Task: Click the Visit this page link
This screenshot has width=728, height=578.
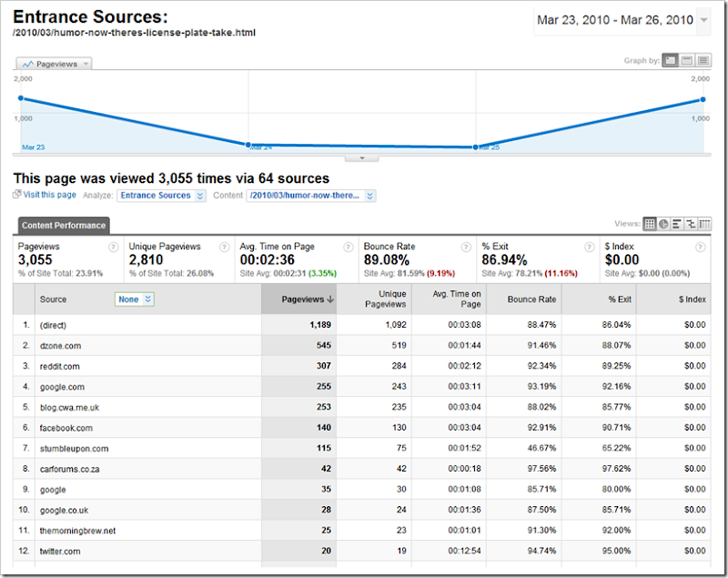Action: 49,195
